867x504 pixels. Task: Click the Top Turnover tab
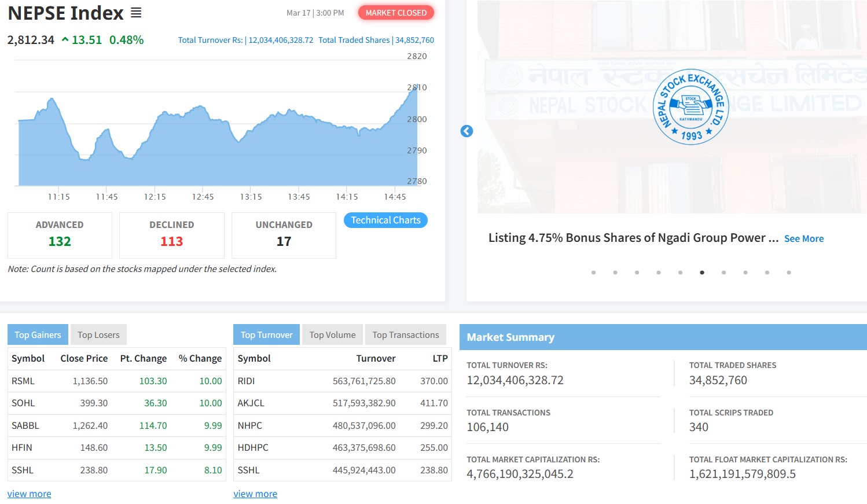pos(266,335)
